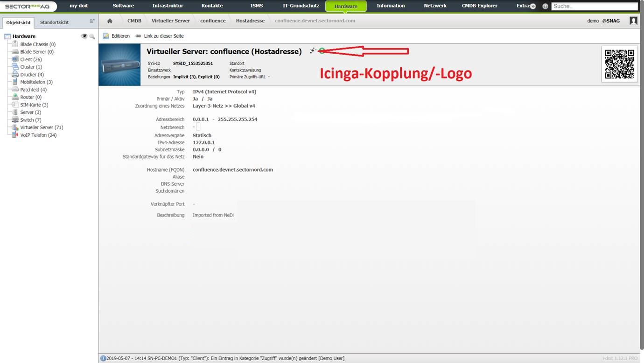The width and height of the screenshot is (644, 363).
Task: Open VoIP Telefon (24) list
Action: (x=38, y=135)
